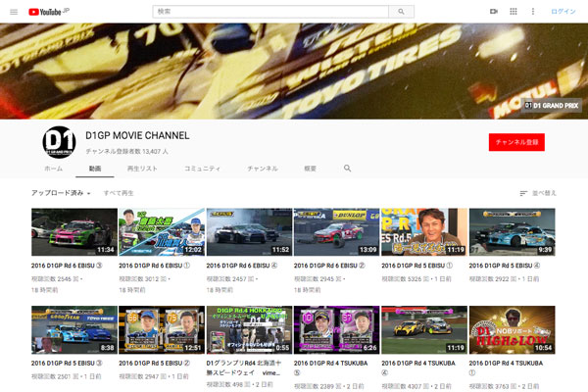Switch to the ホーム tab
The image size is (588, 392).
tap(53, 169)
